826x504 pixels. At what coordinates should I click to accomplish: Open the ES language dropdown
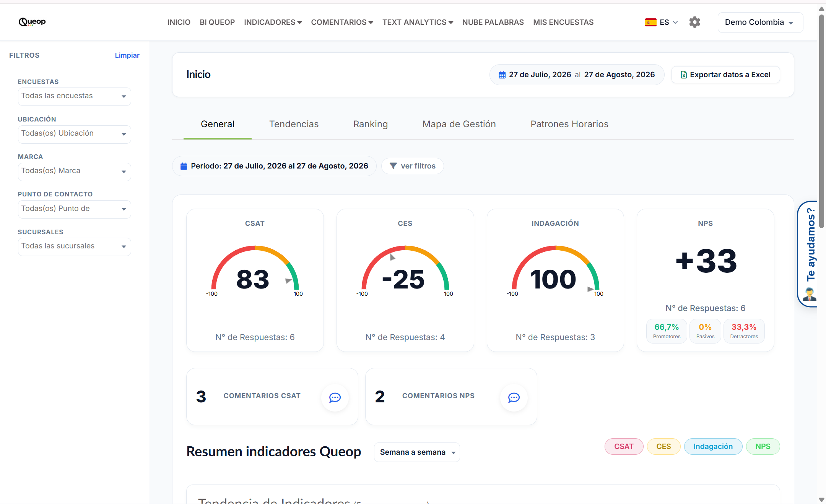[661, 22]
